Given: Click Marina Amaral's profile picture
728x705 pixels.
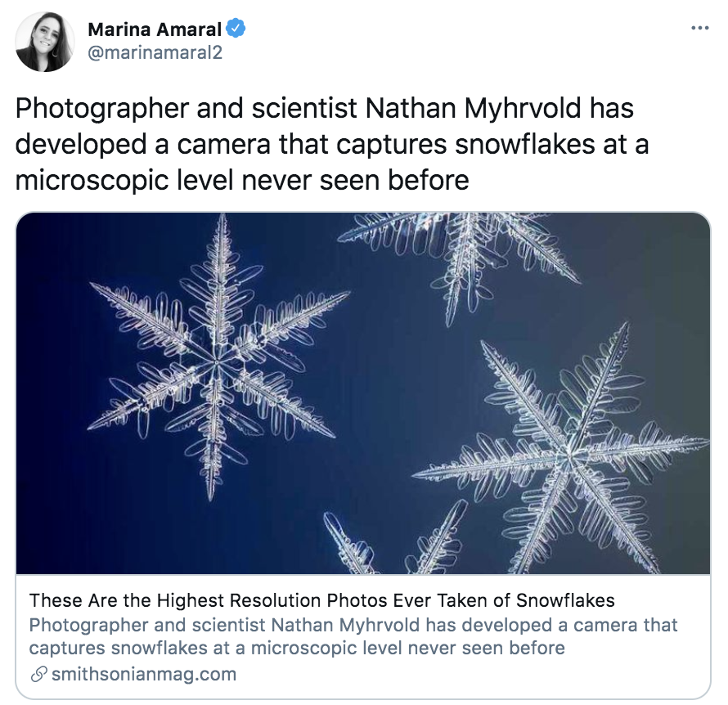Looking at the screenshot, I should point(44,42).
